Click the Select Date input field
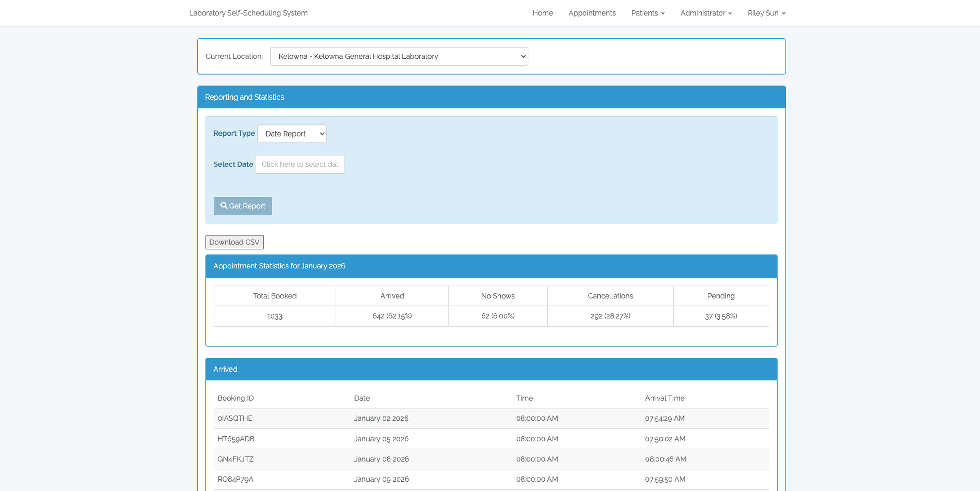This screenshot has width=980, height=491. 300,164
